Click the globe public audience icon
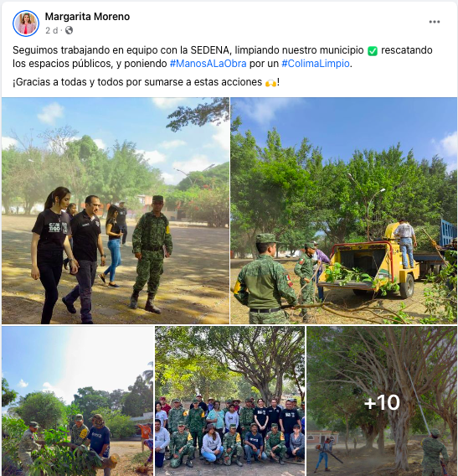This screenshot has height=476, width=458. [x=69, y=30]
